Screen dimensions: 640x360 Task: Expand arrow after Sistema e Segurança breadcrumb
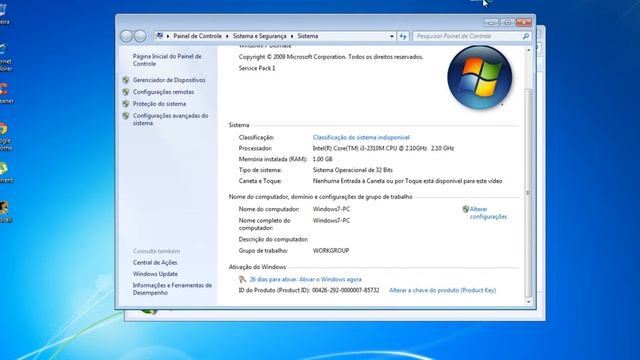(292, 36)
